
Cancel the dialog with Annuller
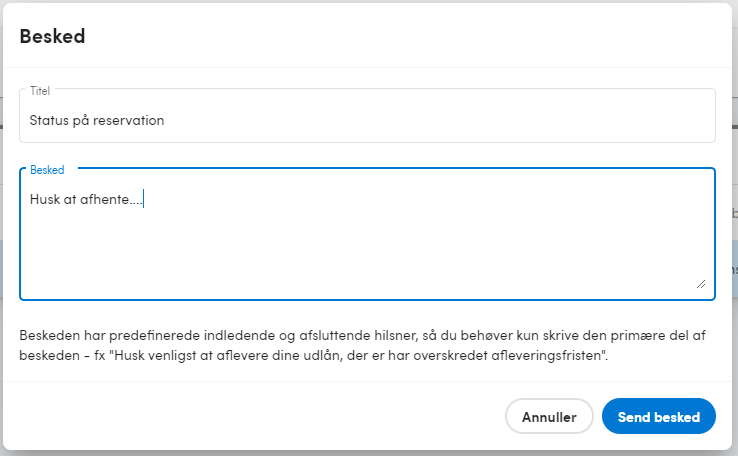tap(549, 416)
